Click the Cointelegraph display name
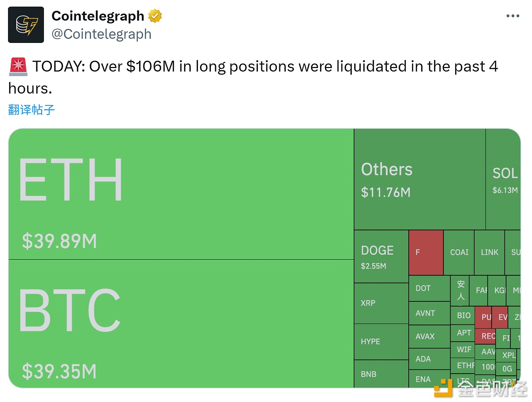The height and width of the screenshot is (402, 532). click(98, 16)
